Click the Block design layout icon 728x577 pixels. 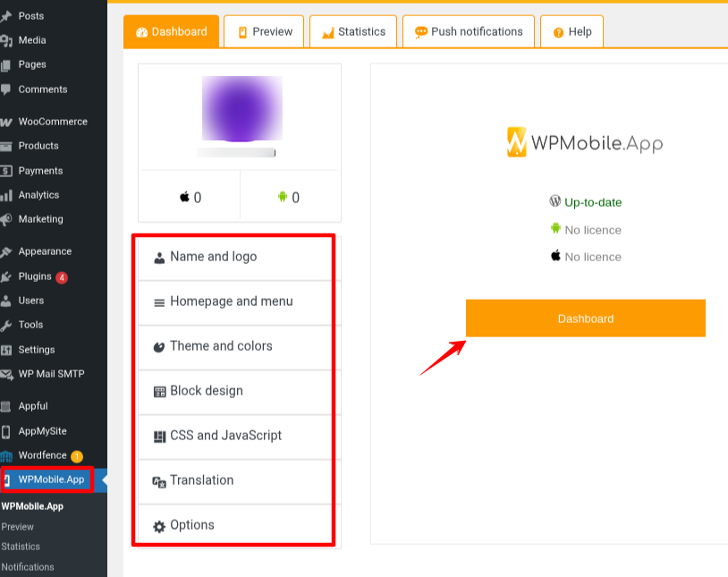click(160, 392)
